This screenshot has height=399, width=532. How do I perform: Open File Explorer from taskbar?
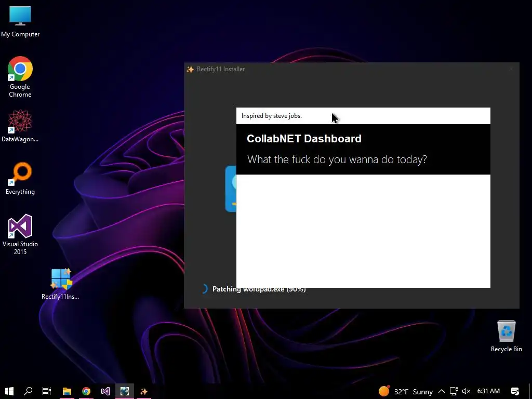[67, 391]
